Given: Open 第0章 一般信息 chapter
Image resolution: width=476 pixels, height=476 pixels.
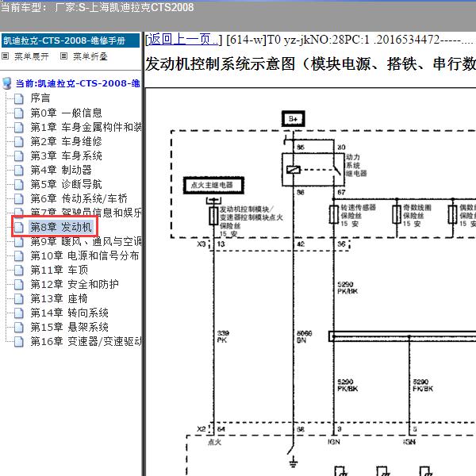Looking at the screenshot, I should (x=66, y=113).
